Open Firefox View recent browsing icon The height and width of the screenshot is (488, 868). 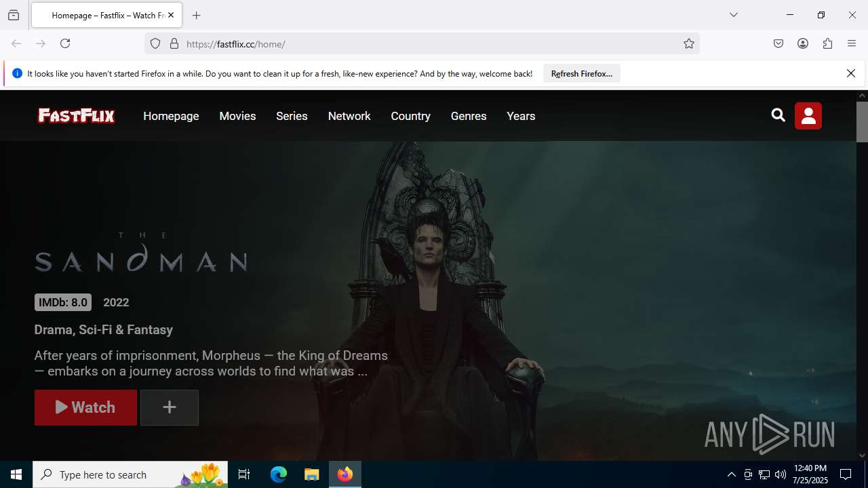14,15
